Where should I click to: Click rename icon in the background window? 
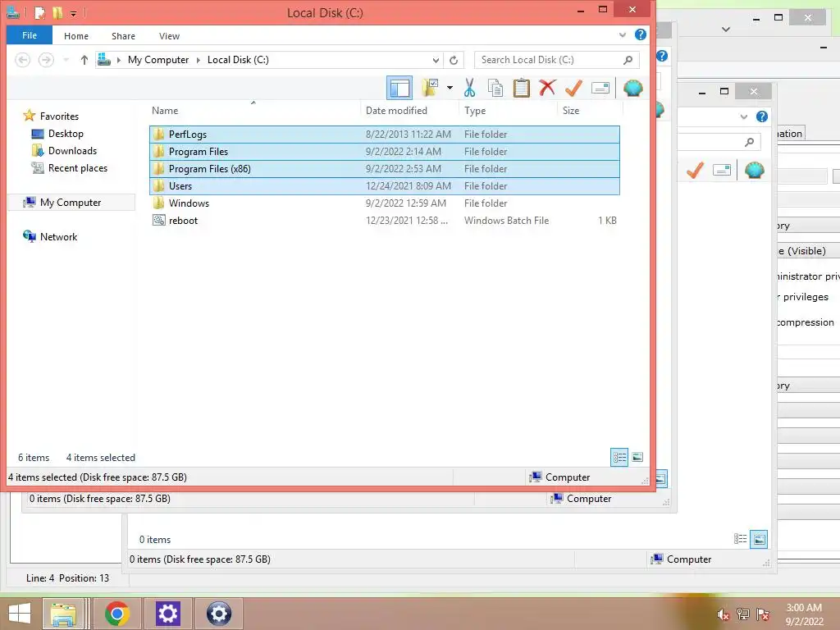pyautogui.click(x=722, y=171)
